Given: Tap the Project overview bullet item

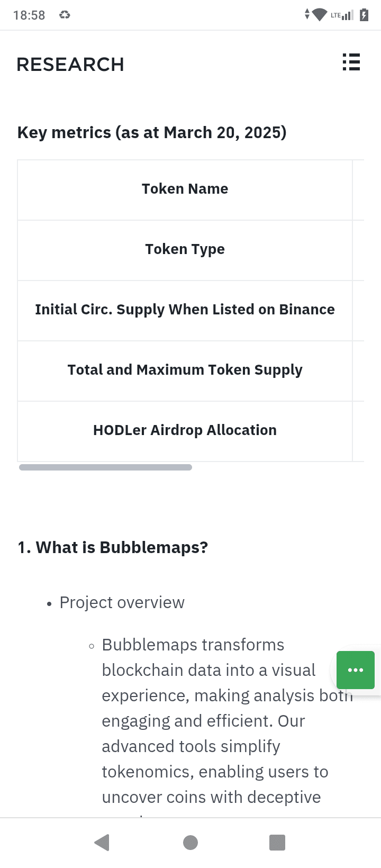Looking at the screenshot, I should (x=122, y=602).
